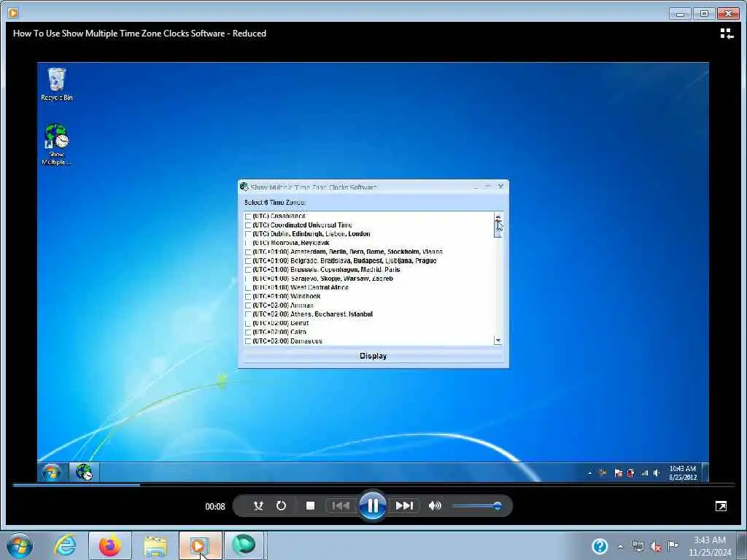Open Firefox from the taskbar
Image resolution: width=747 pixels, height=560 pixels.
pos(110,545)
